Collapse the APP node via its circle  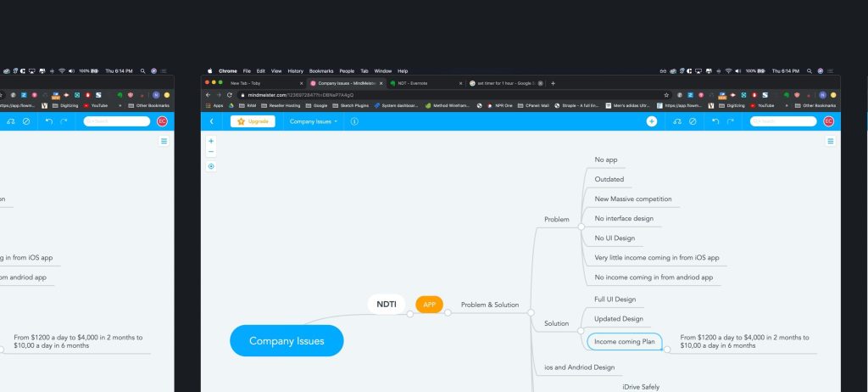[448, 313]
